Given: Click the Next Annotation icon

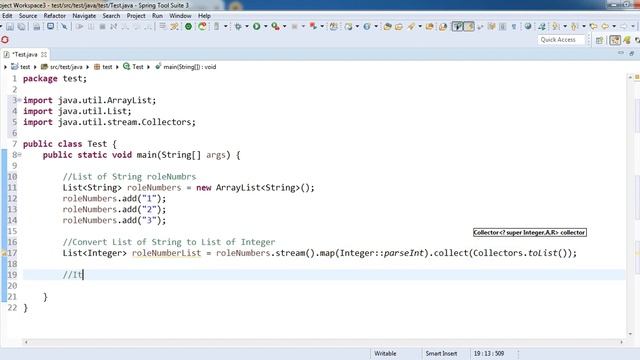Looking at the screenshot, I should point(556,27).
